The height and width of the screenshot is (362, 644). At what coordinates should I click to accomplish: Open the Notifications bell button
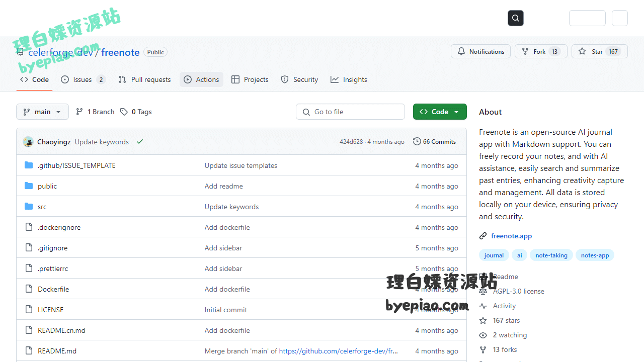tap(480, 51)
